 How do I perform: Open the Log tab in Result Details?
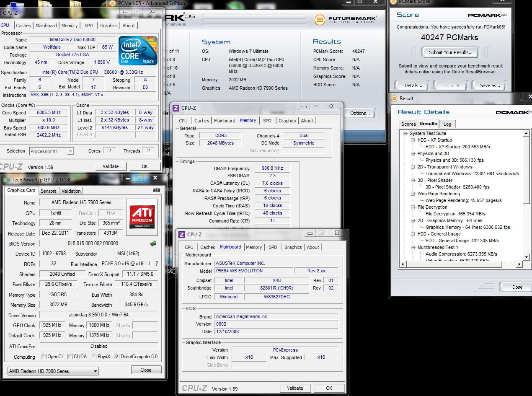tap(447, 124)
